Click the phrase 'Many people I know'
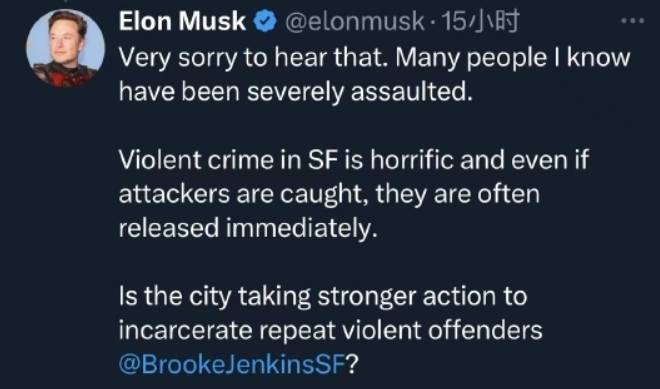 coord(513,58)
